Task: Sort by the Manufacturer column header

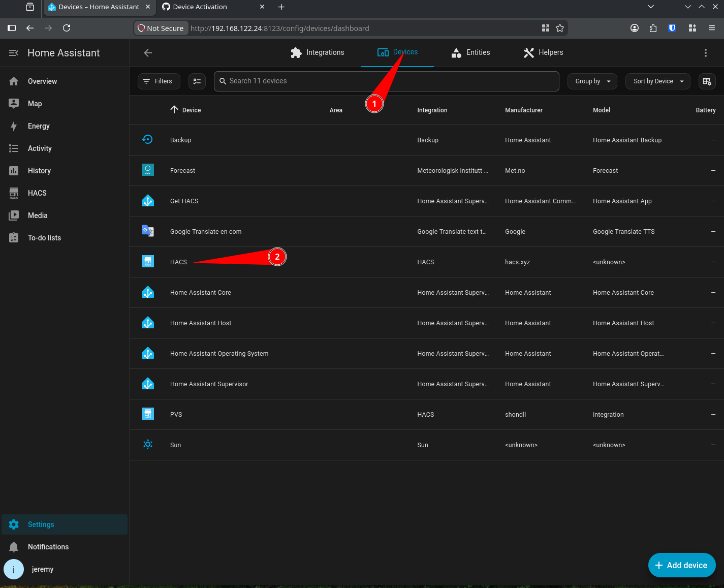Action: (524, 110)
